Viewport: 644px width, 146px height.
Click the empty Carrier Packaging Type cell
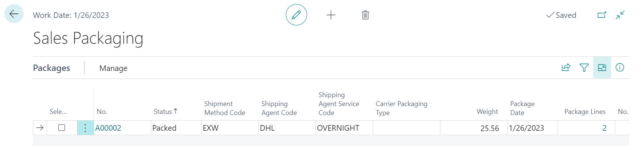[x=406, y=128]
